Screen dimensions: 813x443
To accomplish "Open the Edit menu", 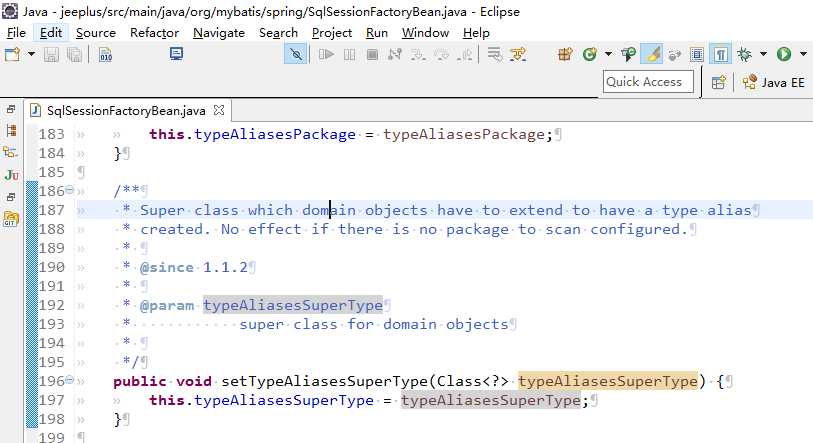I will tap(51, 33).
